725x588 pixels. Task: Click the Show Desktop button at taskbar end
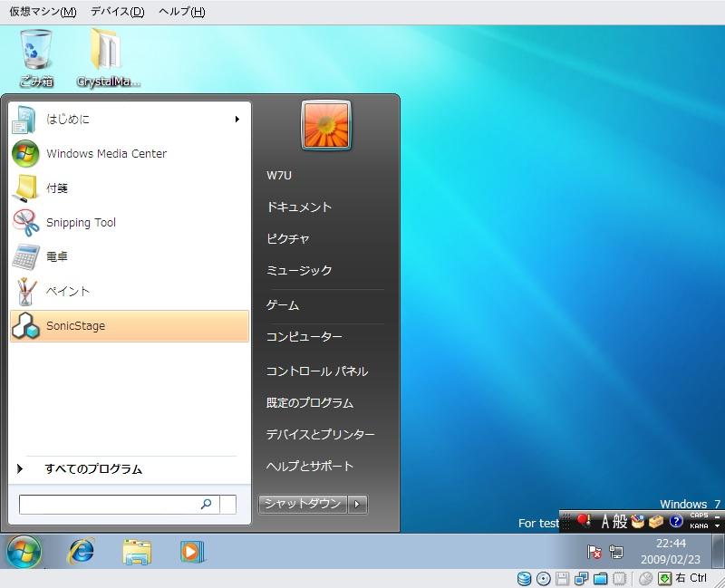pyautogui.click(x=718, y=552)
